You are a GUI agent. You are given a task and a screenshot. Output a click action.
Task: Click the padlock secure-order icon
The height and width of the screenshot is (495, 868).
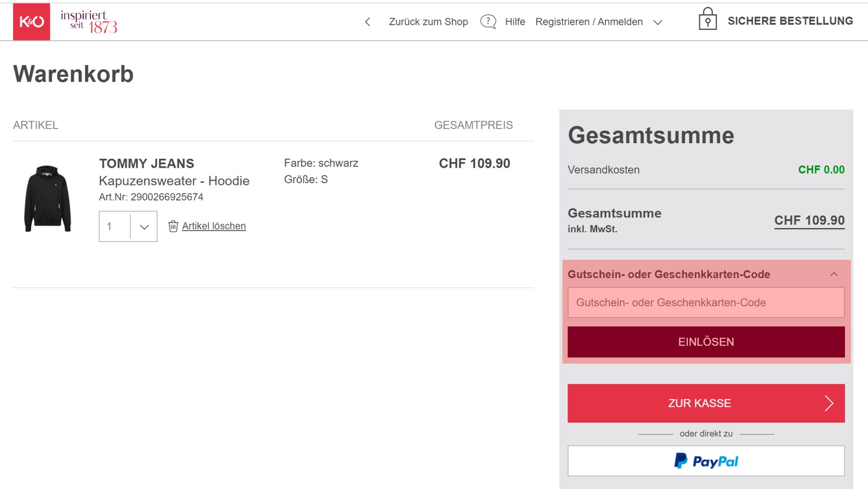pyautogui.click(x=708, y=19)
